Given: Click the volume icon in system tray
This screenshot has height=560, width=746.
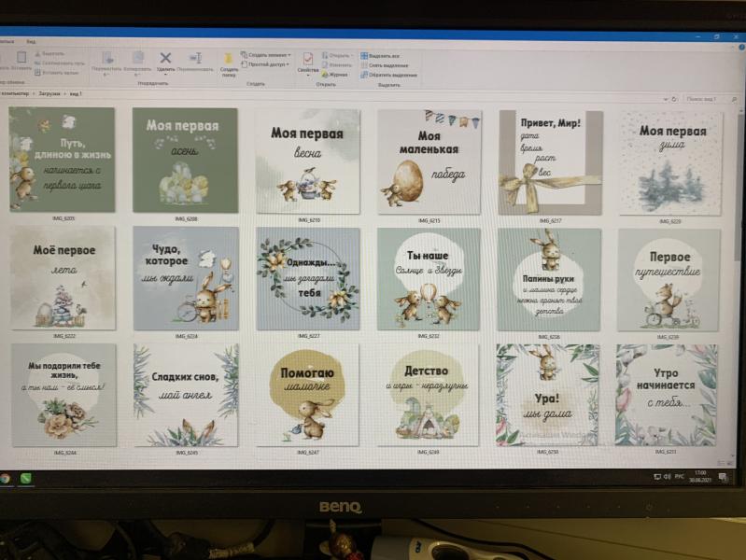Looking at the screenshot, I should pyautogui.click(x=667, y=477).
